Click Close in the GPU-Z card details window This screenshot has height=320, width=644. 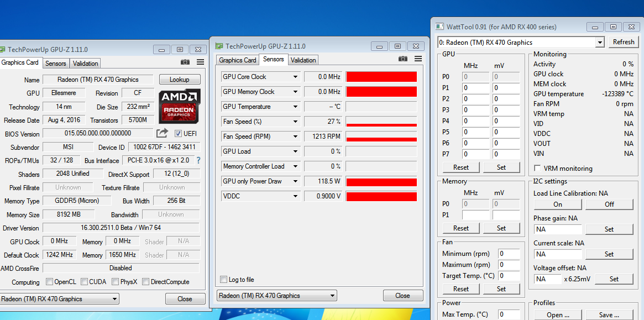[185, 298]
